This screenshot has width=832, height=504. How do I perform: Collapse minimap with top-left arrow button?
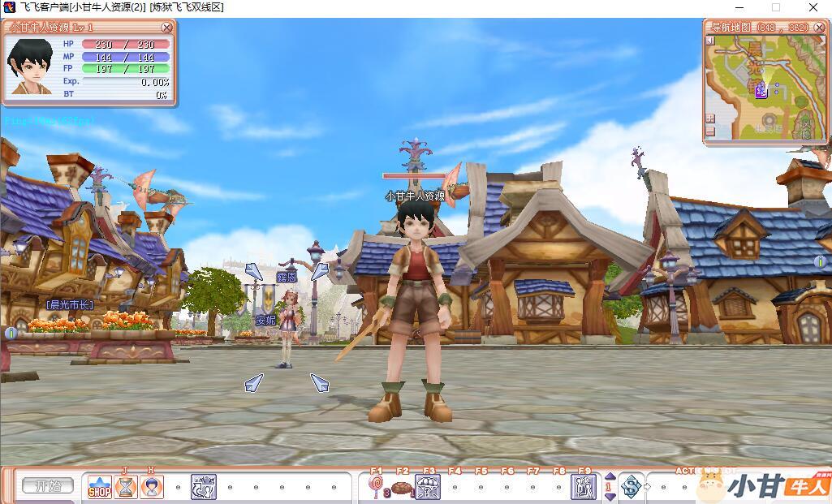(710, 40)
